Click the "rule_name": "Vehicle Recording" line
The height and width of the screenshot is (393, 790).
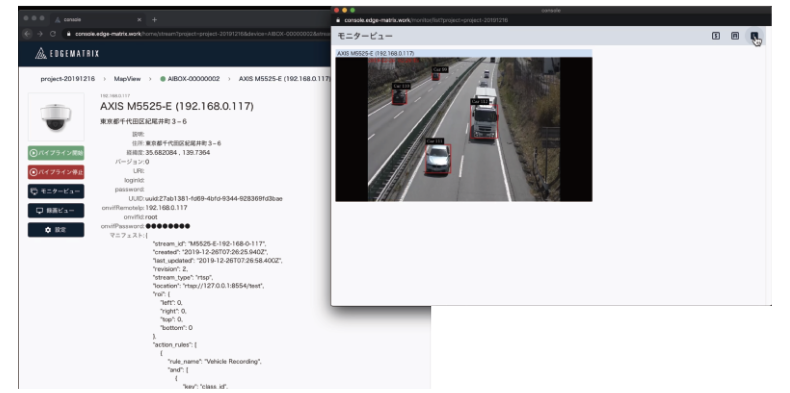tap(215, 362)
